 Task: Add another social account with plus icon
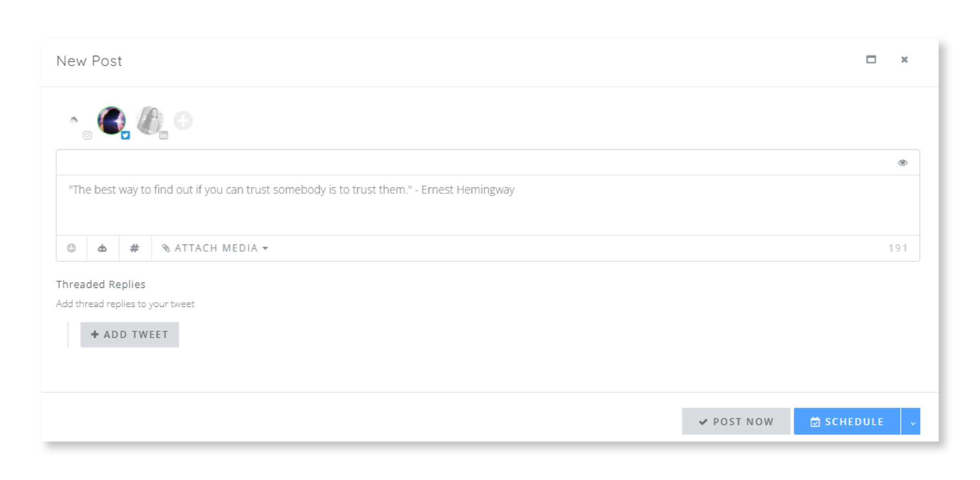point(183,120)
